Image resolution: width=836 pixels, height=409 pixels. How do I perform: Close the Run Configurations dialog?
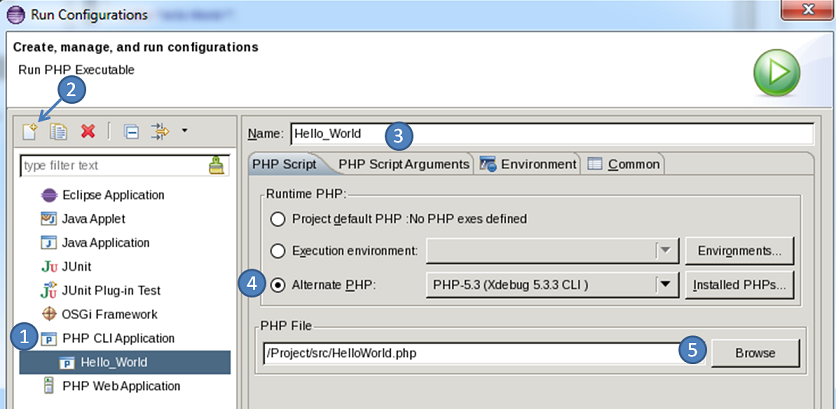coord(808,10)
